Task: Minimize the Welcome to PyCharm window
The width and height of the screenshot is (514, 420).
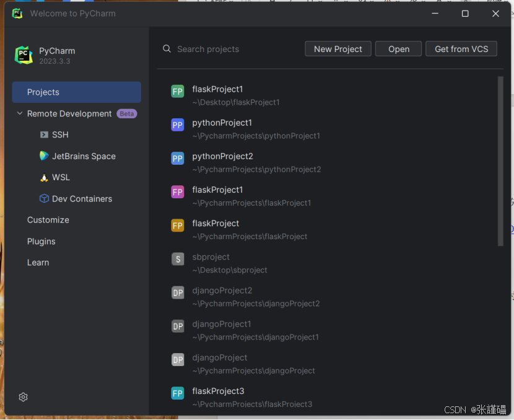Action: [435, 14]
